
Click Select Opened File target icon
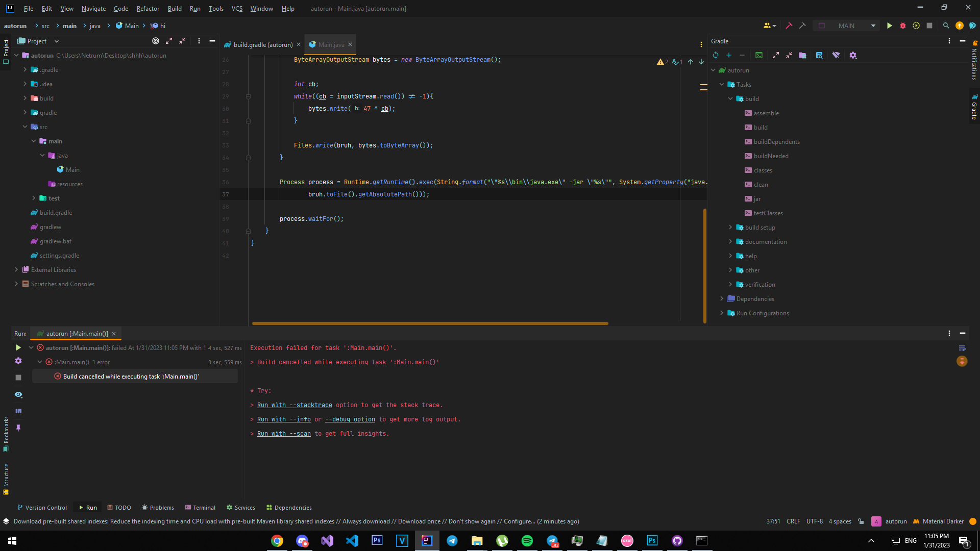156,41
